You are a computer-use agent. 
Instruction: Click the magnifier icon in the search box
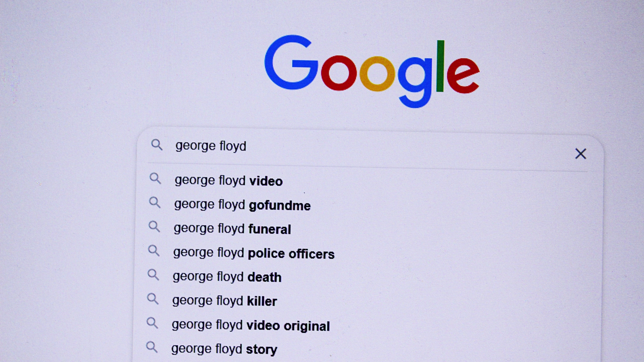(157, 145)
